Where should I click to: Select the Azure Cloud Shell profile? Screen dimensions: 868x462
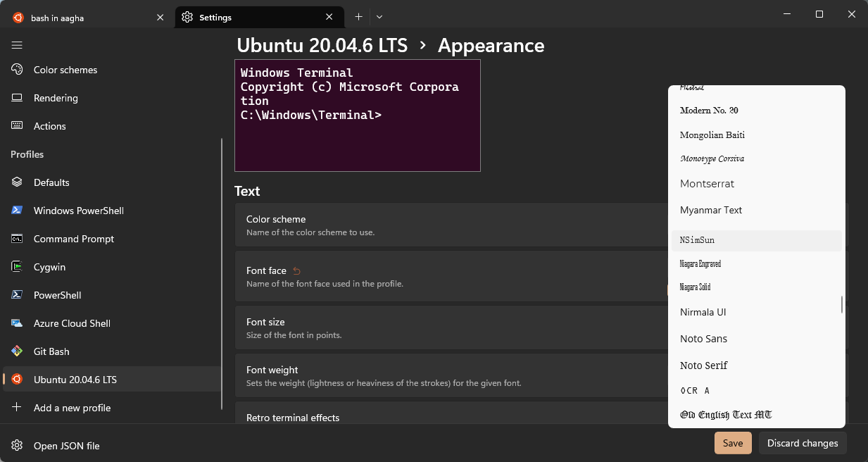[111, 323]
